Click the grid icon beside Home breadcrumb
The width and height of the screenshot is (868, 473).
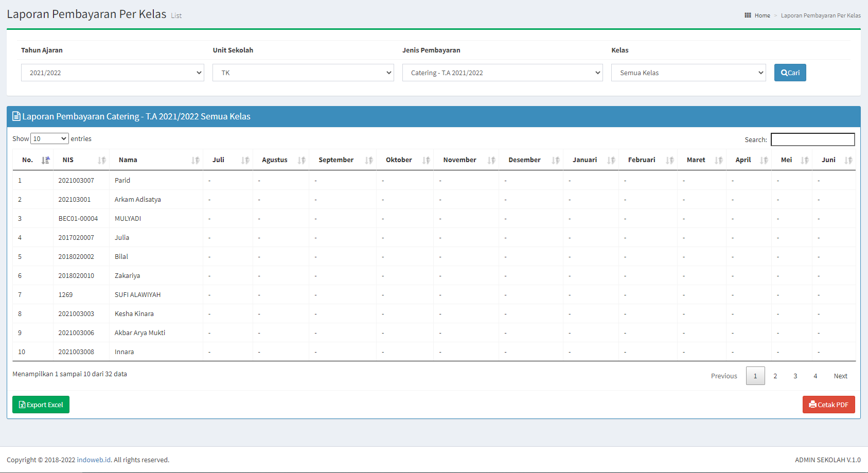pos(748,15)
